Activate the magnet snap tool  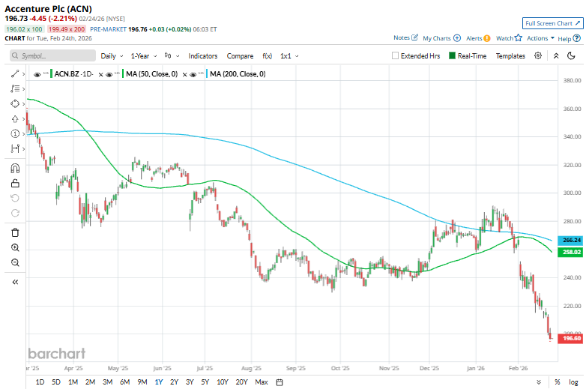point(15,168)
